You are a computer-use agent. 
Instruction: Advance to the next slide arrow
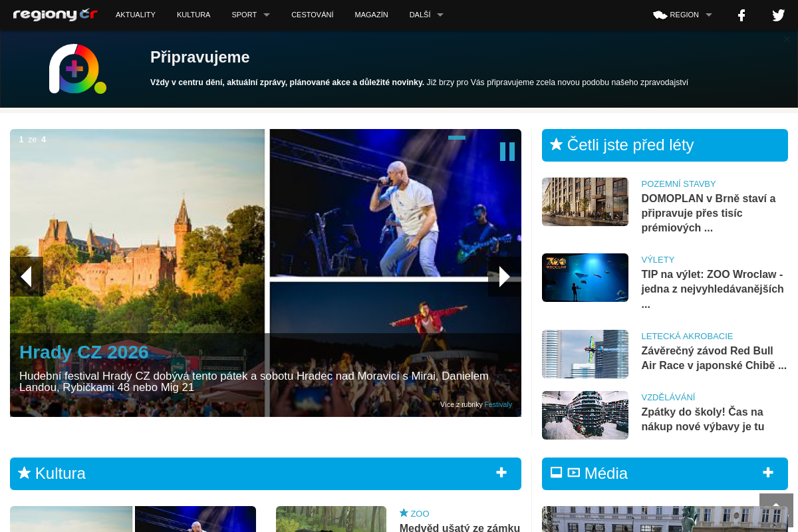(x=505, y=277)
